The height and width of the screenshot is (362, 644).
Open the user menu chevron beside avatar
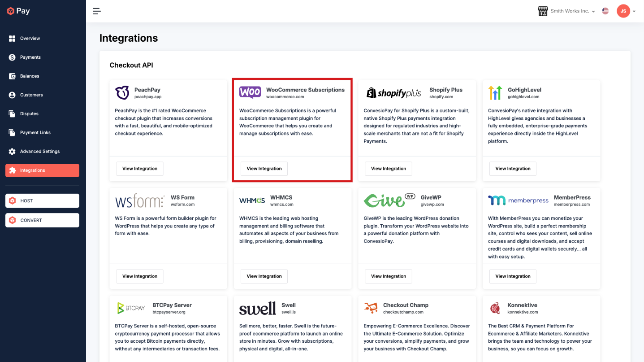[634, 11]
